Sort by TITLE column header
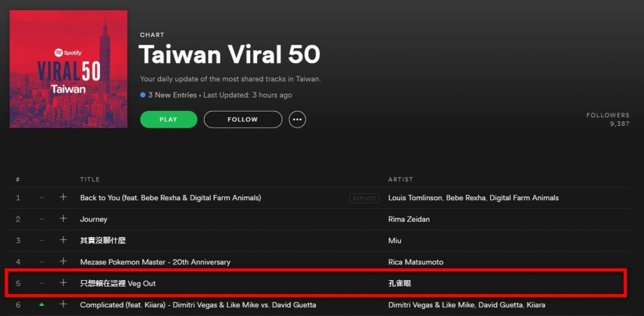Image resolution: width=644 pixels, height=316 pixels. click(x=89, y=179)
